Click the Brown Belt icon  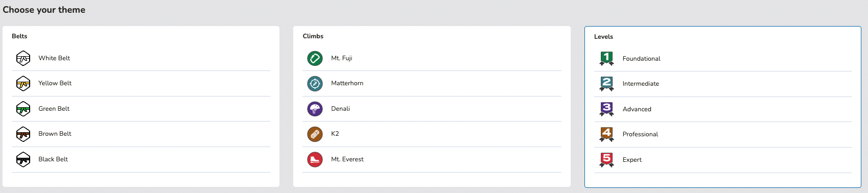pyautogui.click(x=23, y=134)
